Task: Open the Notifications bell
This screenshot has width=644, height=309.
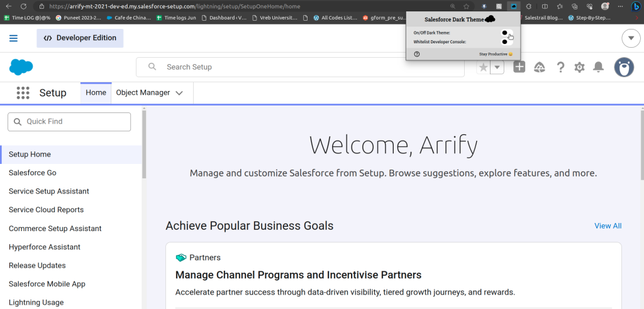Action: point(599,67)
